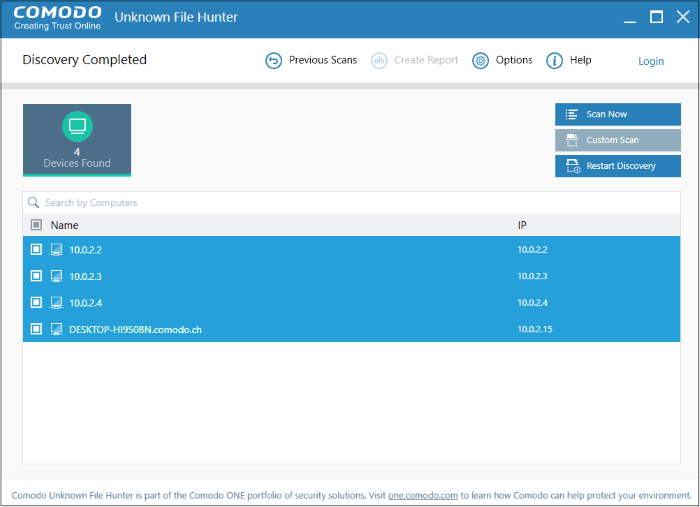Click the Previous Scans back-arrow icon

[x=274, y=60]
